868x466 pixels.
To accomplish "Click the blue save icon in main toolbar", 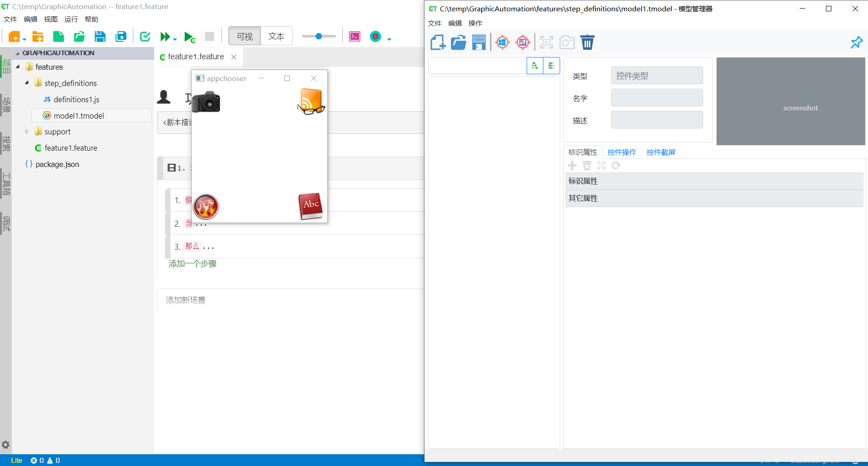I will 100,37.
